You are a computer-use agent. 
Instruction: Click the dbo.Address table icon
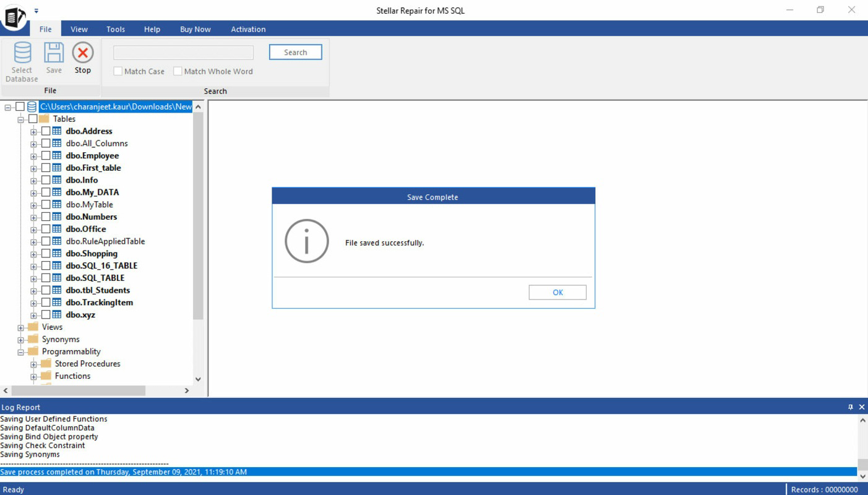pos(56,131)
